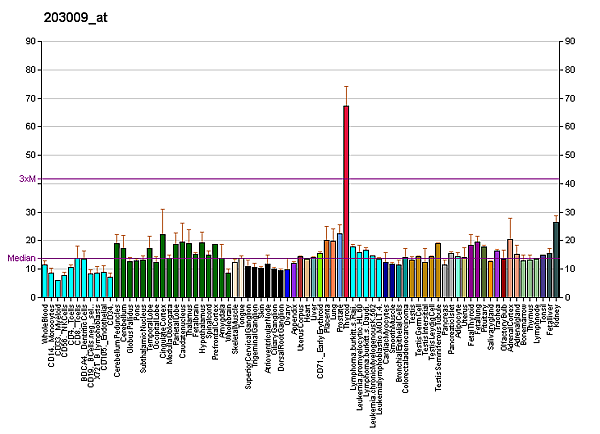600x434 pixels.
Task: Click the dark teal bar at far right
Action: click(x=556, y=260)
